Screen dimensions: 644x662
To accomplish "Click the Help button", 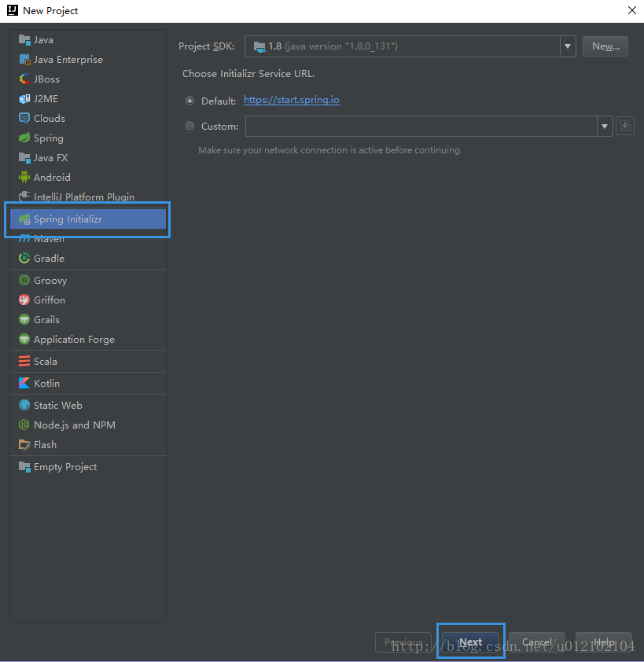I will [x=604, y=642].
